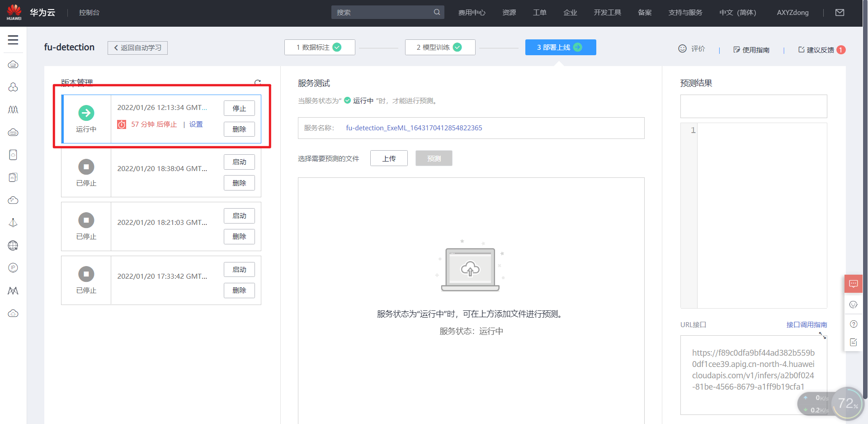Click the red timer clock icon
Screen dimensions: 868x424
(122, 124)
